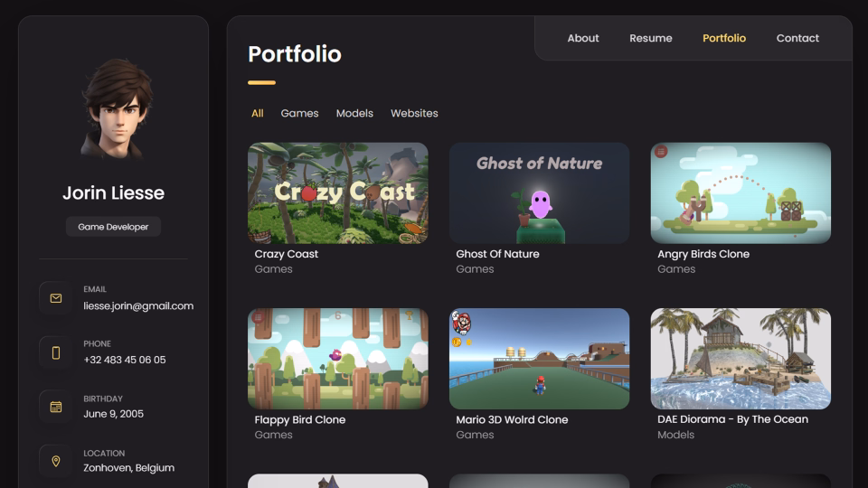
Task: Open the Crazy Coast project thumbnail
Action: (337, 193)
